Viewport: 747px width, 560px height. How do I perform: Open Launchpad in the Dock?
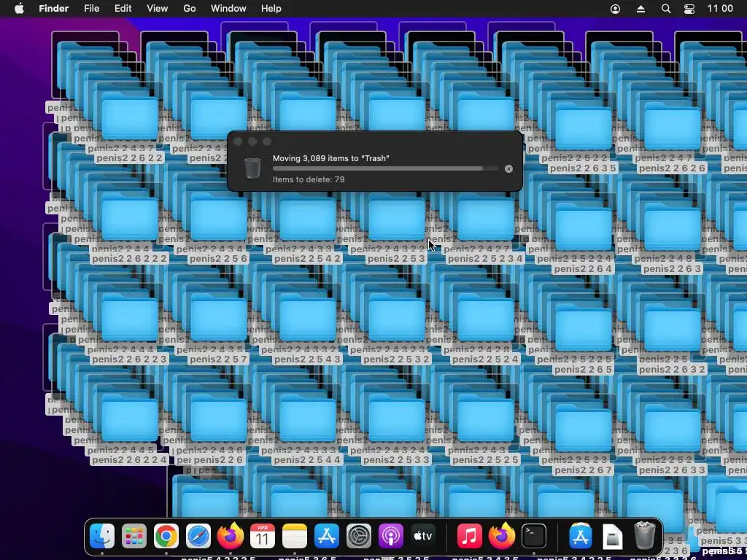[134, 536]
